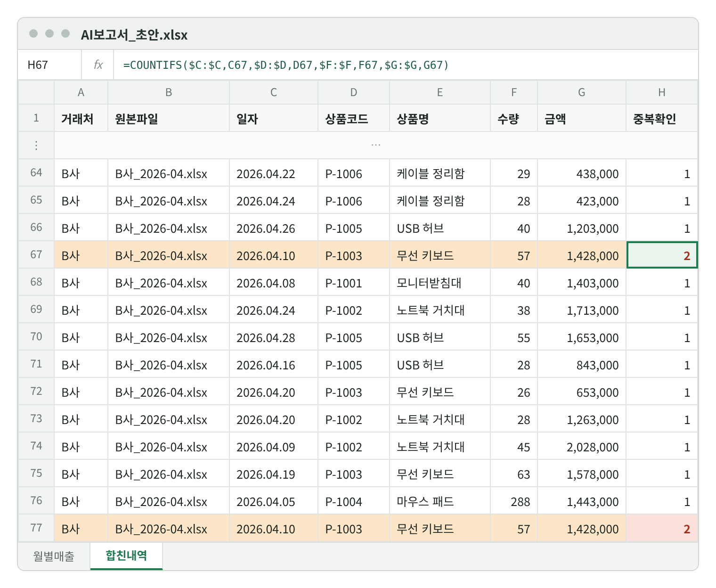The width and height of the screenshot is (716, 588).
Task: Select row 77 header
Action: (36, 528)
